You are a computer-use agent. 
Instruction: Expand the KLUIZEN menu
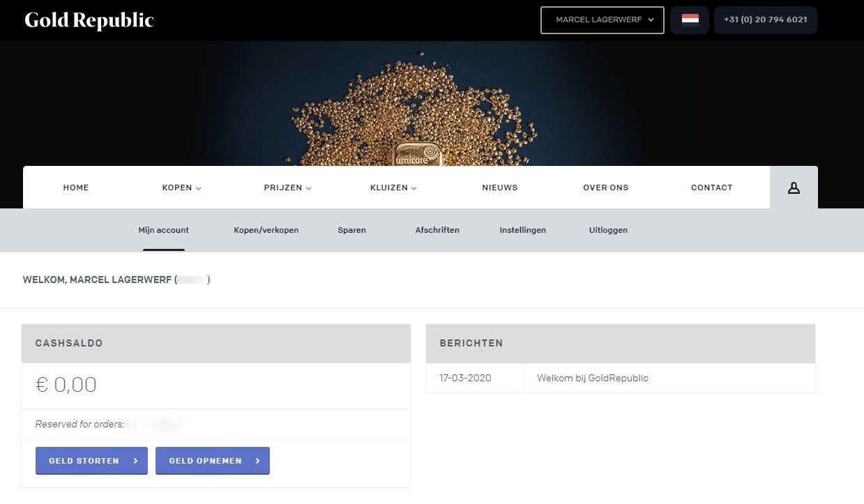pyautogui.click(x=393, y=188)
